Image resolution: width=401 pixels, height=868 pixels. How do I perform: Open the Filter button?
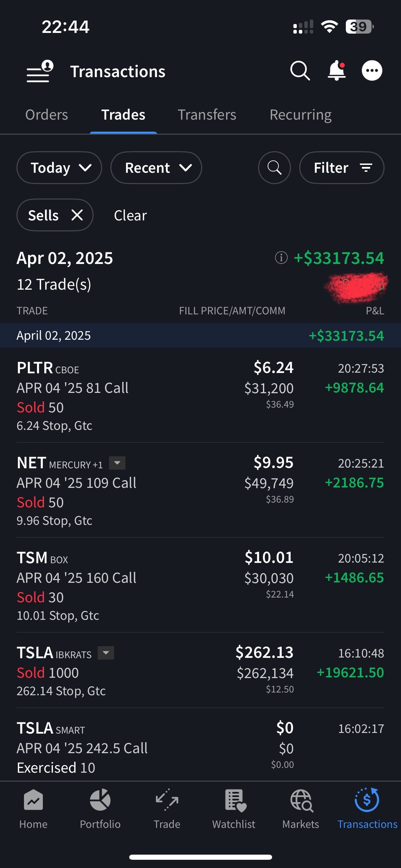click(342, 168)
